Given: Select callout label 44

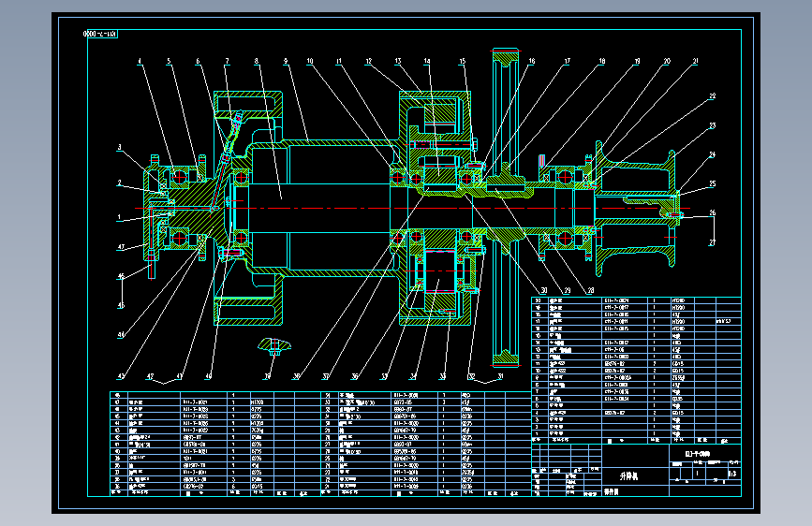Looking at the screenshot, I should [121, 334].
